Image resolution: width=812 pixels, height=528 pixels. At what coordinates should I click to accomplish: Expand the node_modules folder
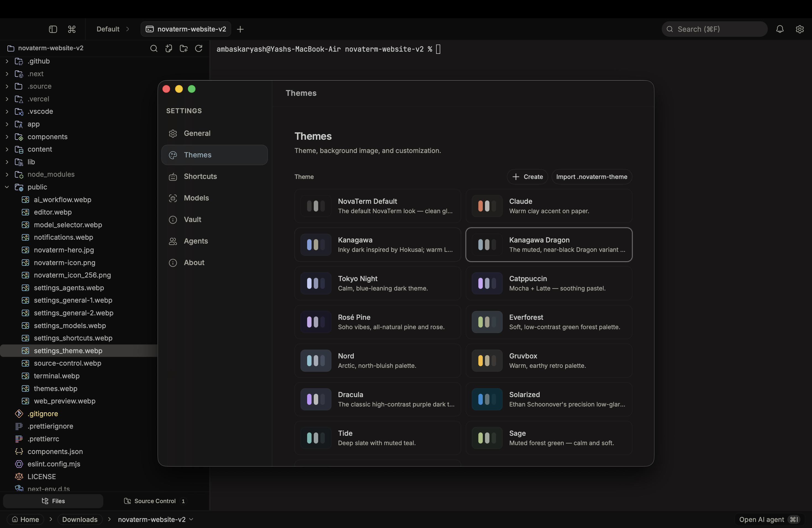click(7, 174)
